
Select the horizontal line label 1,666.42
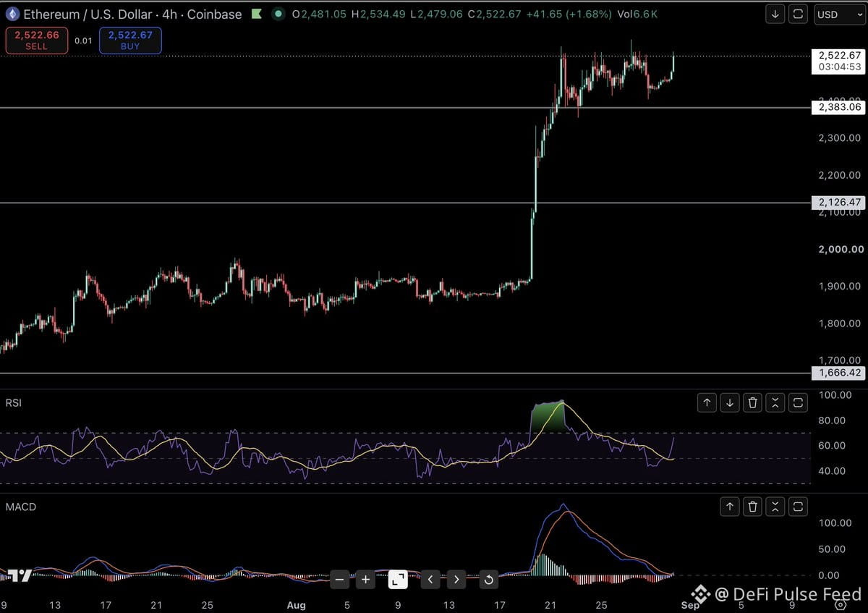[839, 373]
